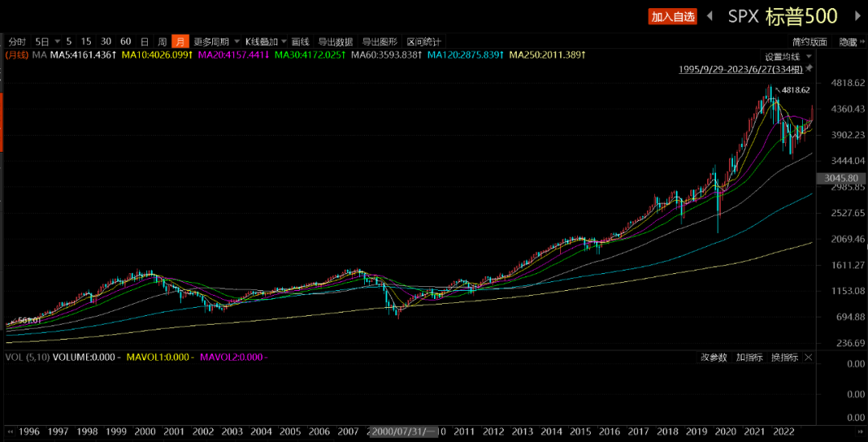Click timeline left double-arrow
The width and height of the screenshot is (868, 442).
(x=10, y=432)
